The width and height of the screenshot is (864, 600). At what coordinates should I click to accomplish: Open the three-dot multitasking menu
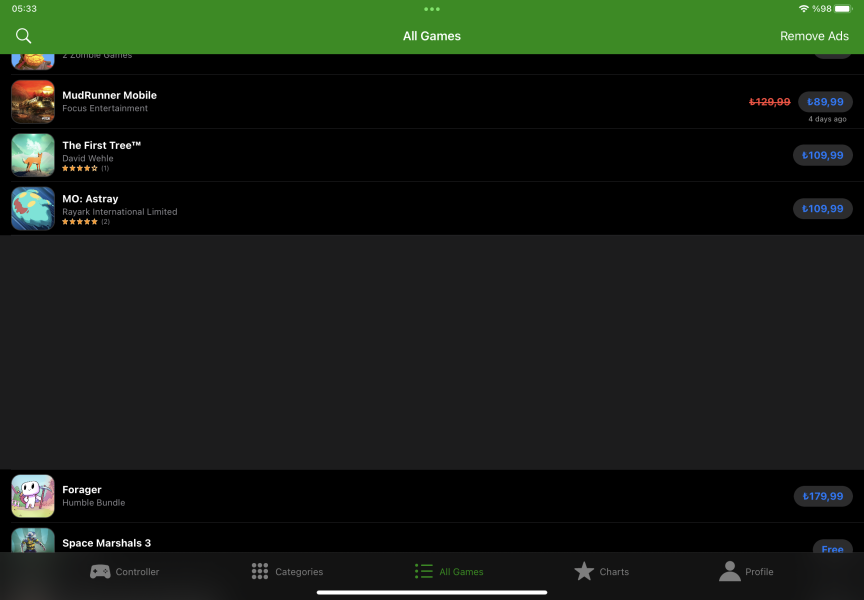click(x=432, y=9)
